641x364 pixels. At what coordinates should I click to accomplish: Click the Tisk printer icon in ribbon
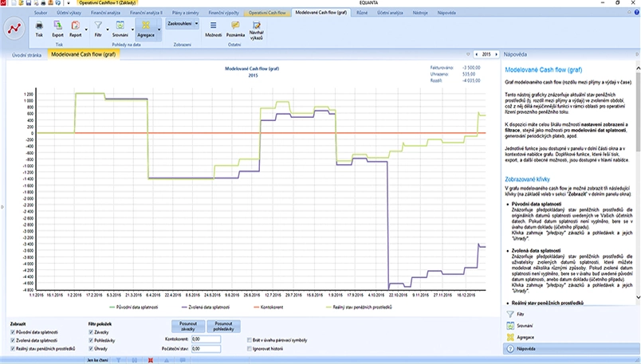39,25
